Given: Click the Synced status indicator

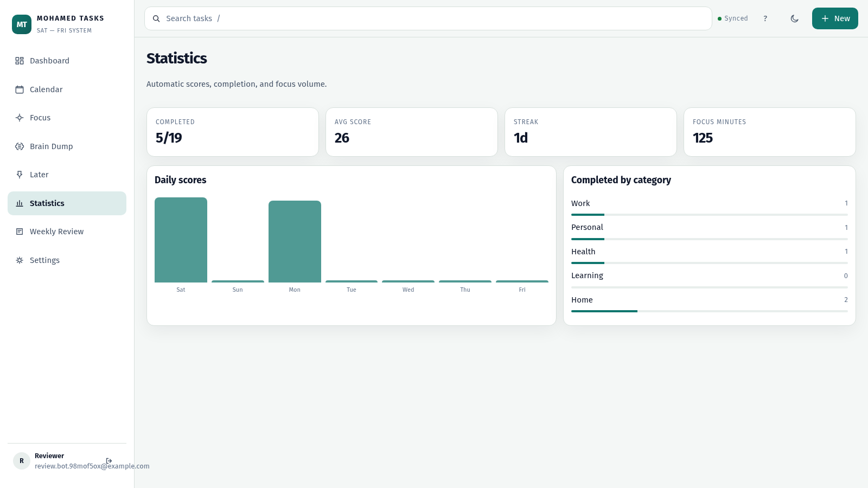Looking at the screenshot, I should click(733, 18).
